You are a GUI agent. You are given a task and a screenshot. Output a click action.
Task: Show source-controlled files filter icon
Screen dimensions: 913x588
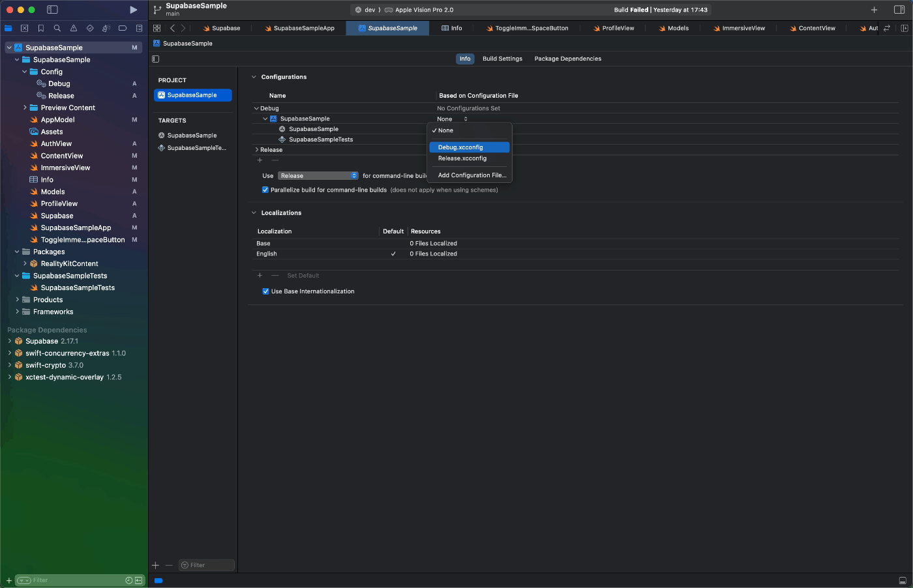[x=138, y=580]
